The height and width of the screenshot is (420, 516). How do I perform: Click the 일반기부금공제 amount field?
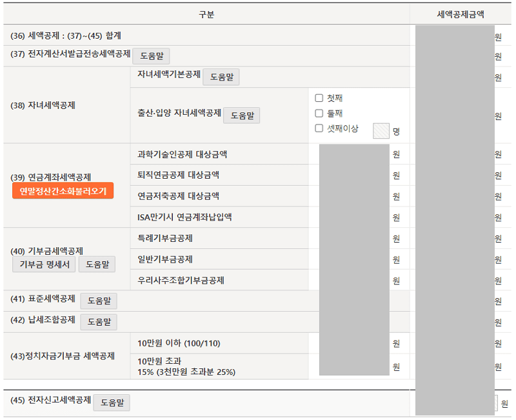[x=354, y=259]
